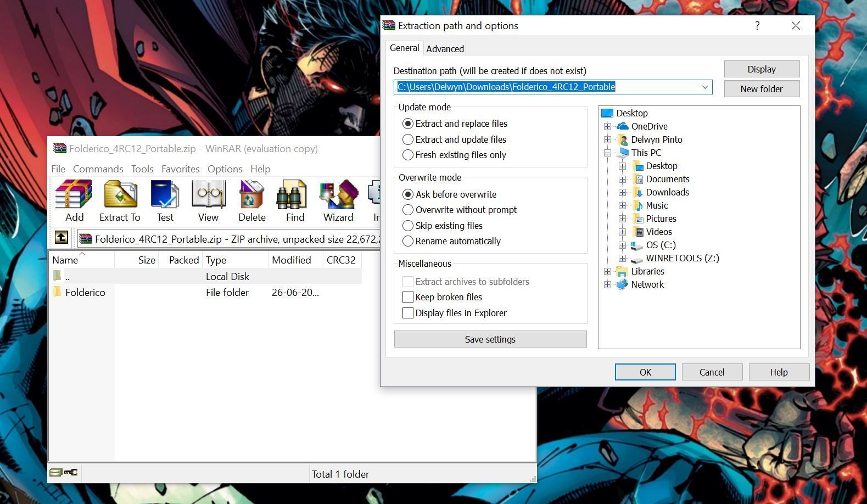Image resolution: width=867 pixels, height=504 pixels.
Task: Click the View toolbar icon
Action: point(208,194)
